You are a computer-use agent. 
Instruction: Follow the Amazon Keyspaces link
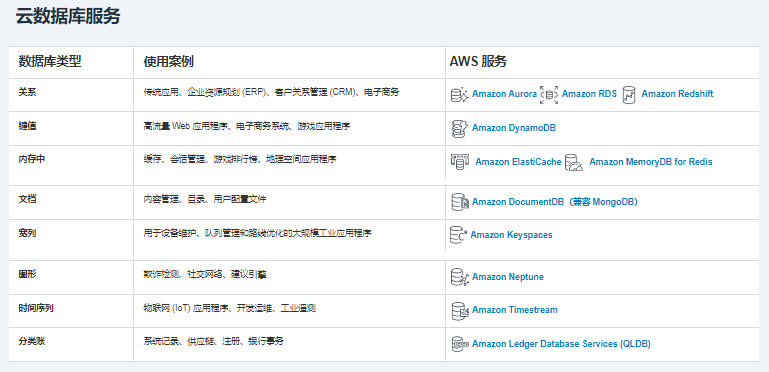coord(511,235)
